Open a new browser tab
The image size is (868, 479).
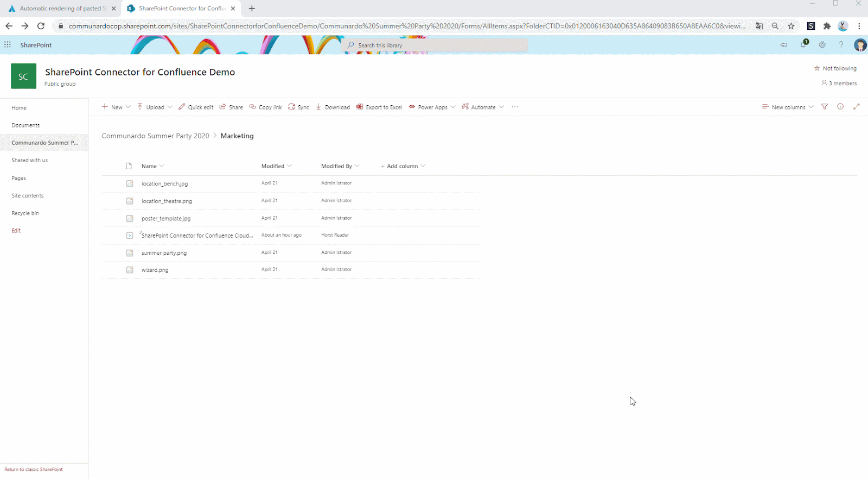click(252, 9)
